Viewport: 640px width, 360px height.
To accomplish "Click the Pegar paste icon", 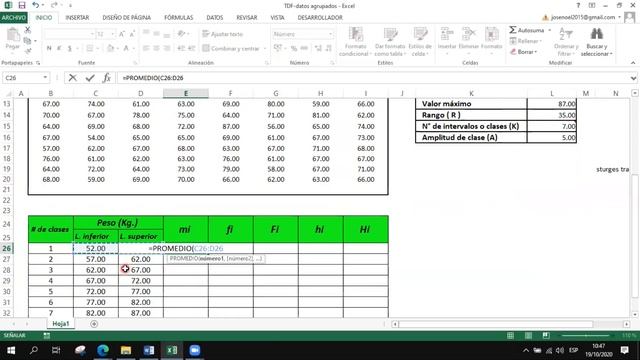I will [13, 35].
